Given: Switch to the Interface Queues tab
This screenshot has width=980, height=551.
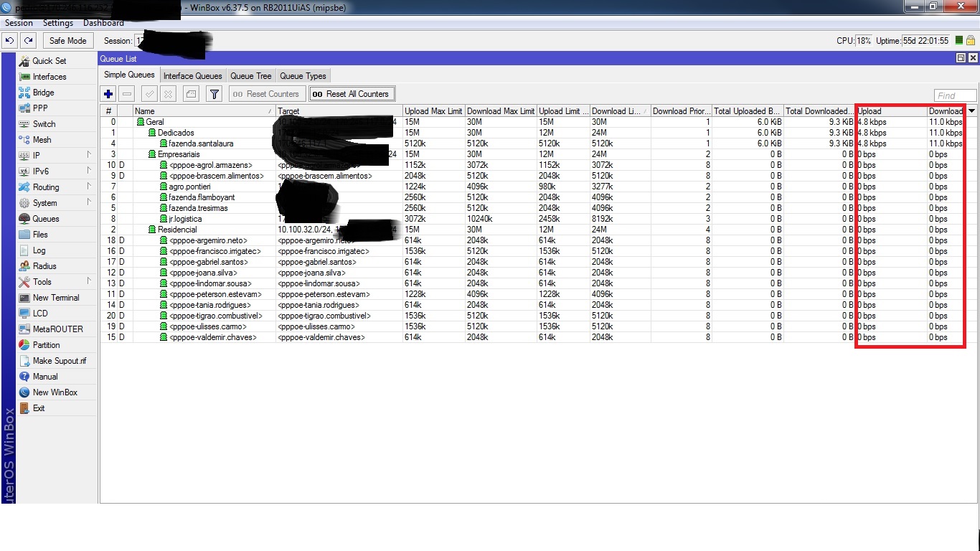Looking at the screenshot, I should coord(192,76).
